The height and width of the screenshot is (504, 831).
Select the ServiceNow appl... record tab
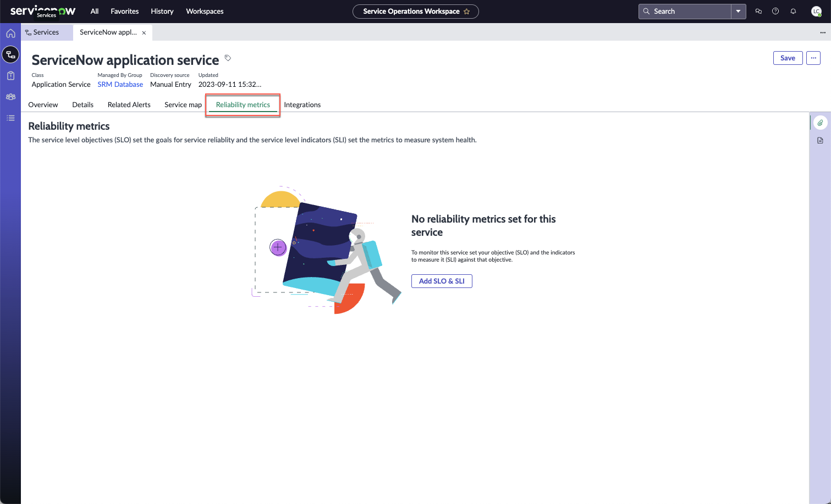(x=108, y=32)
